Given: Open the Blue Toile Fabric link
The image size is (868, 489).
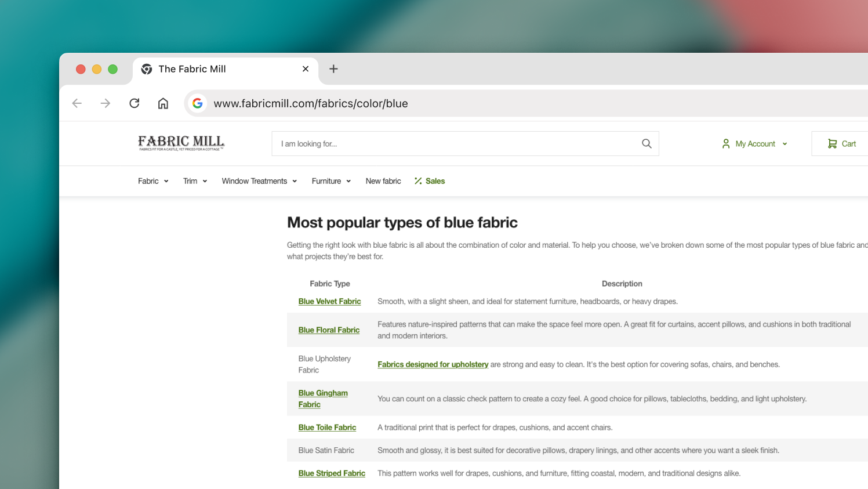Looking at the screenshot, I should pyautogui.click(x=327, y=428).
